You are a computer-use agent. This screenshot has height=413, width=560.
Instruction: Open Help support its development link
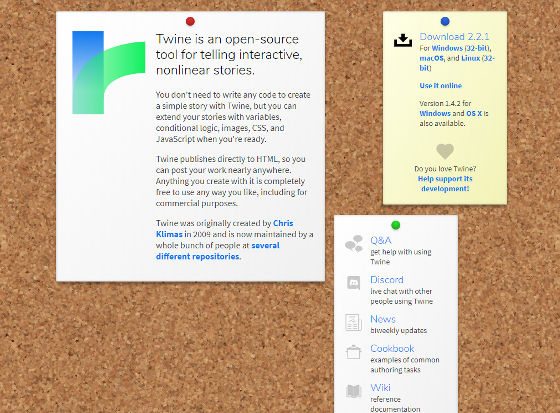(x=445, y=184)
